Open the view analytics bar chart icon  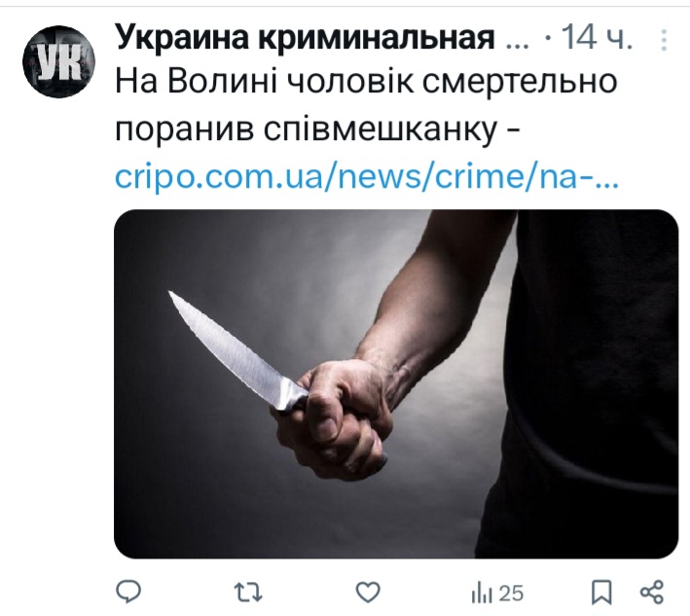coord(482,594)
